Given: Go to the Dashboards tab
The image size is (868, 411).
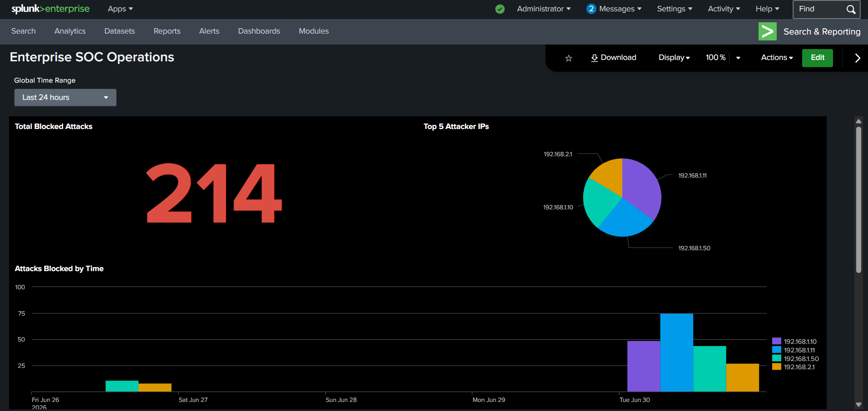Looking at the screenshot, I should (x=259, y=31).
